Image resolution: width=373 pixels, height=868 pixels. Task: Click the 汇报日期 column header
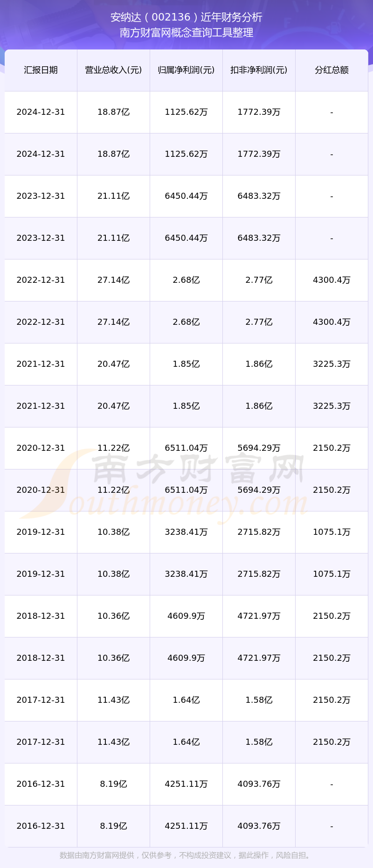(41, 70)
